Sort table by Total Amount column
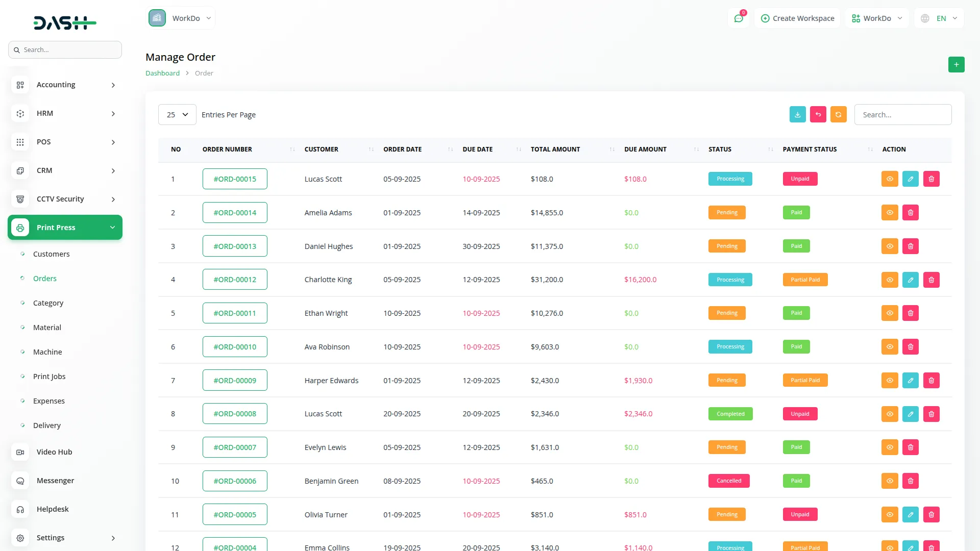Screen dimensions: 980x551 coord(555,149)
